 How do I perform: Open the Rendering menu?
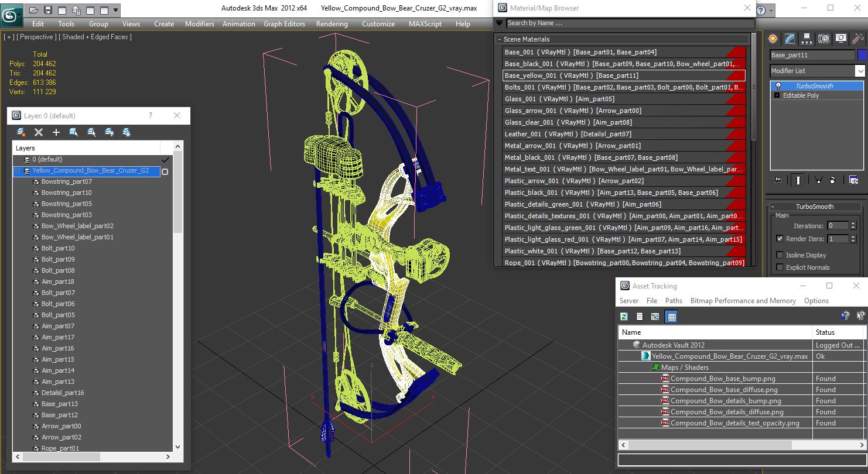[x=332, y=24]
